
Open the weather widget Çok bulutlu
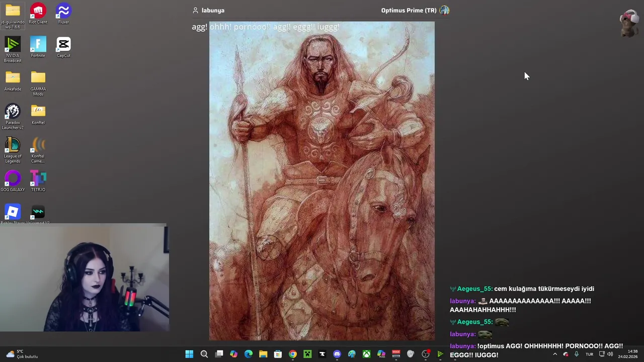point(22,354)
